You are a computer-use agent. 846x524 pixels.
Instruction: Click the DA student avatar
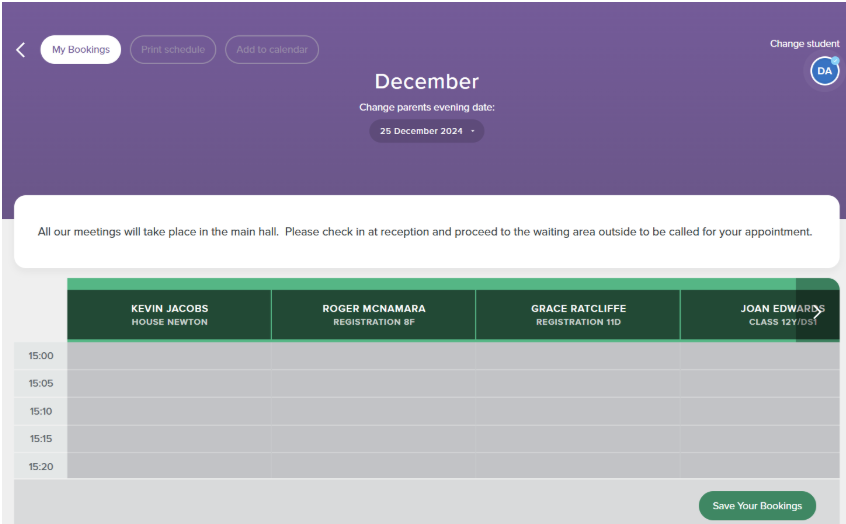[824, 71]
